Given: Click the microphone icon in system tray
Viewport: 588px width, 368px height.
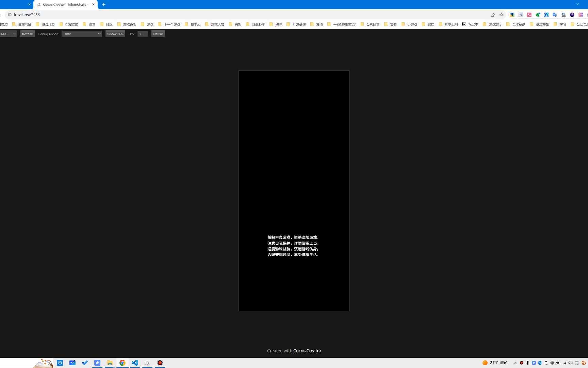Looking at the screenshot, I should tap(527, 363).
